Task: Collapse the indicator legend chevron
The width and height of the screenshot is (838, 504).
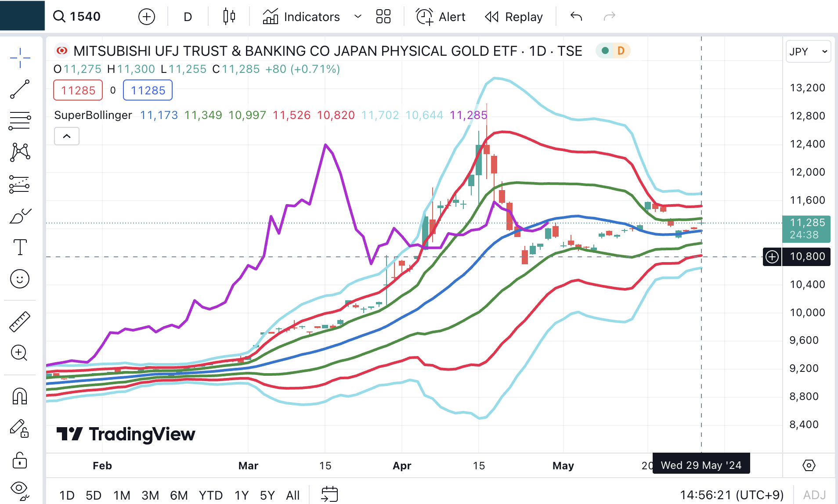Action: [x=67, y=136]
